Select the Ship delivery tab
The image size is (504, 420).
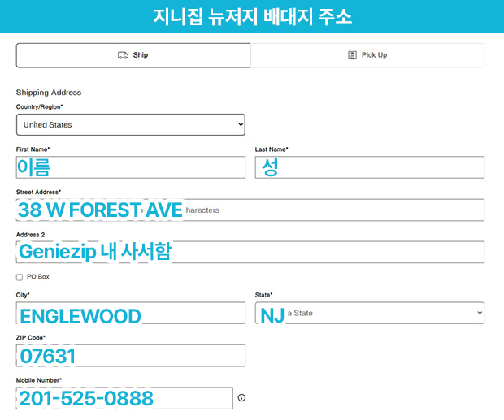coord(133,55)
